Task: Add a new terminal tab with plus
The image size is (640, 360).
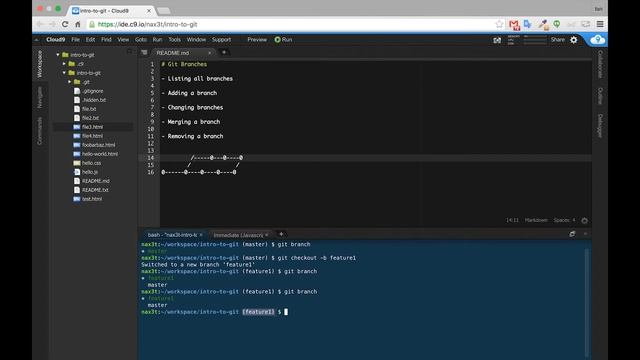Action: pyautogui.click(x=281, y=234)
